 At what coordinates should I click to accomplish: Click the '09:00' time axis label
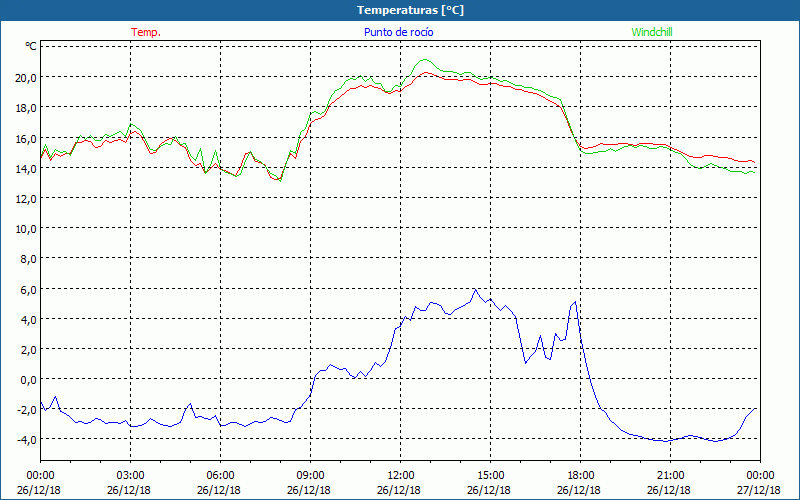(x=311, y=476)
